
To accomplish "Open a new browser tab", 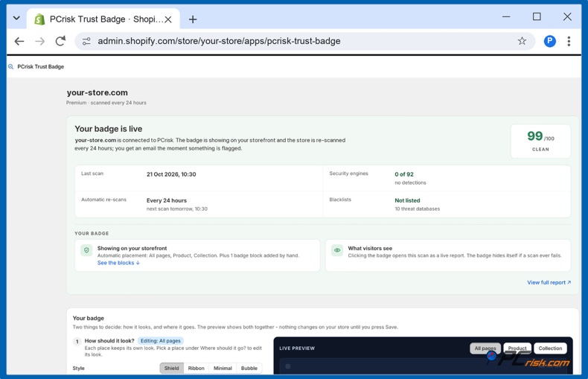I will click(x=193, y=19).
